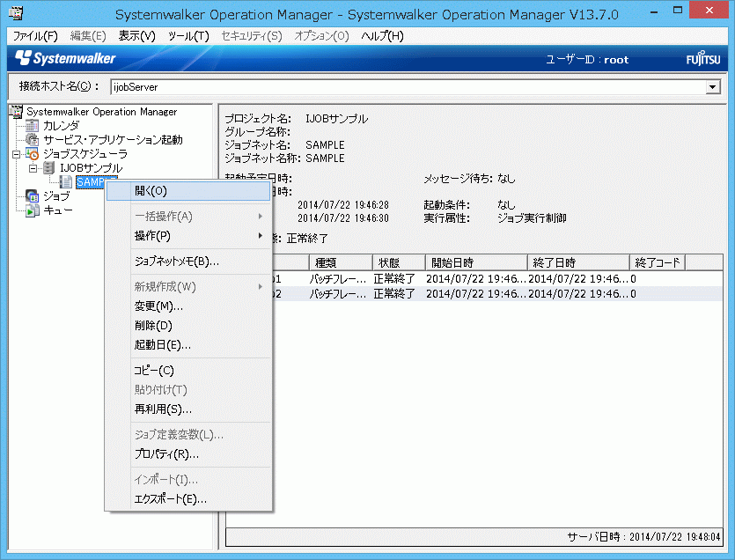Collapse the ジョブスケジューラ tree node
Image resolution: width=735 pixels, height=560 pixels.
point(16,154)
